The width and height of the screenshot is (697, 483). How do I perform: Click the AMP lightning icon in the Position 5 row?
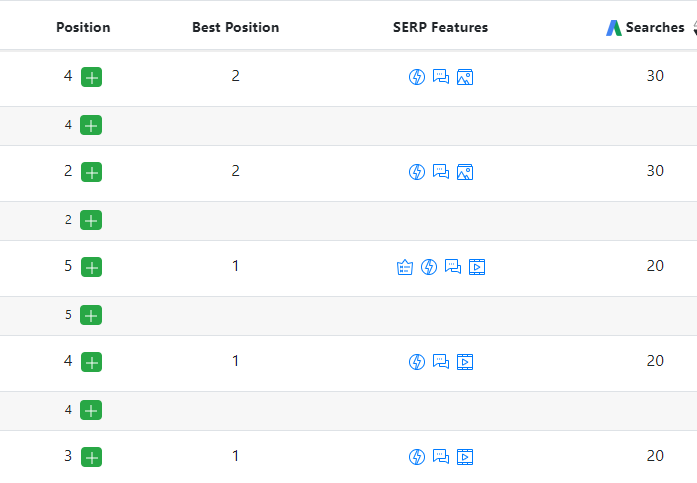[x=429, y=267]
